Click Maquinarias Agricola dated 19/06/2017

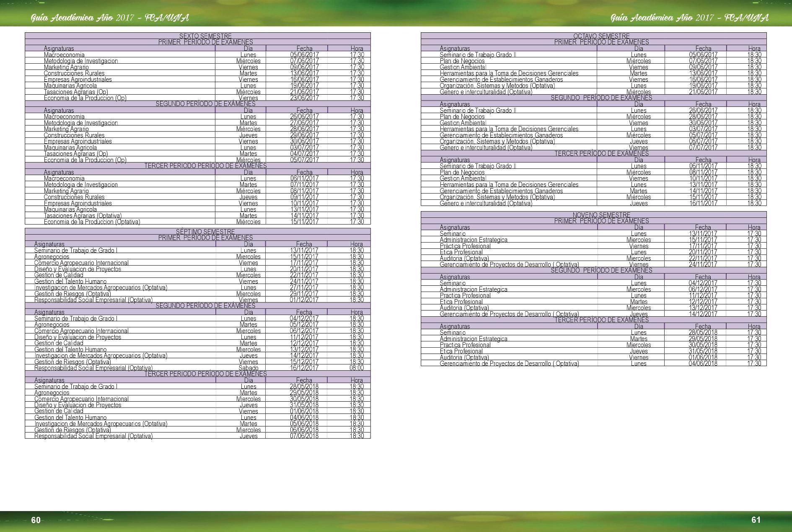click(70, 85)
